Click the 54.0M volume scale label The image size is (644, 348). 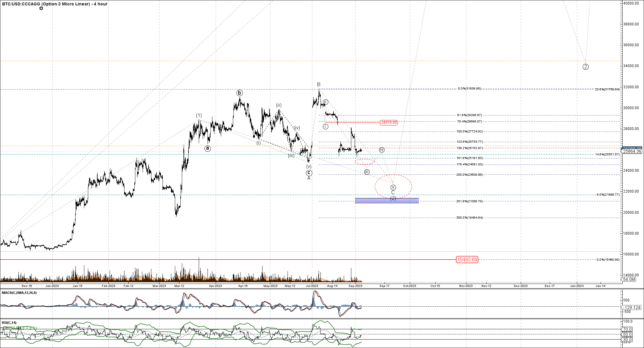[629, 279]
